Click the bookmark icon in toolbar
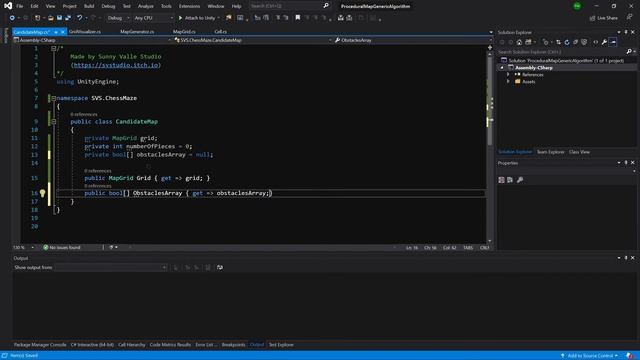This screenshot has width=640, height=360. (x=298, y=18)
